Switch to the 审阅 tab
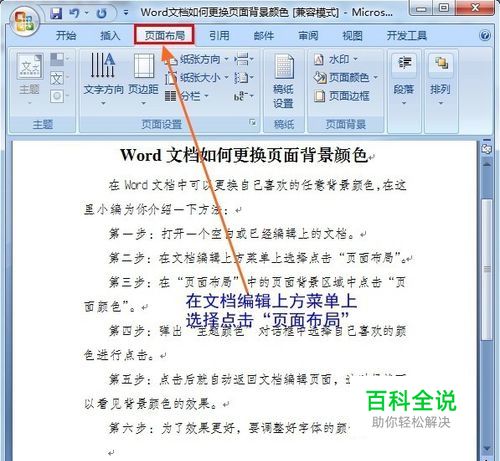Screen dimensions: 500x461 308,35
